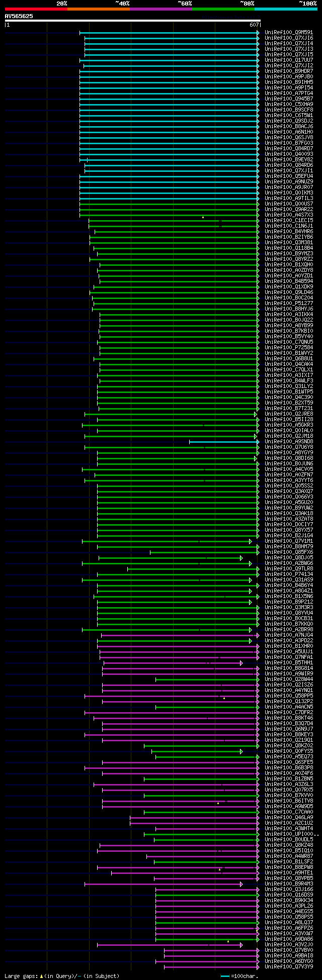
Task: Open the UniRef100_Q17UU7 hit
Action: tap(289, 60)
